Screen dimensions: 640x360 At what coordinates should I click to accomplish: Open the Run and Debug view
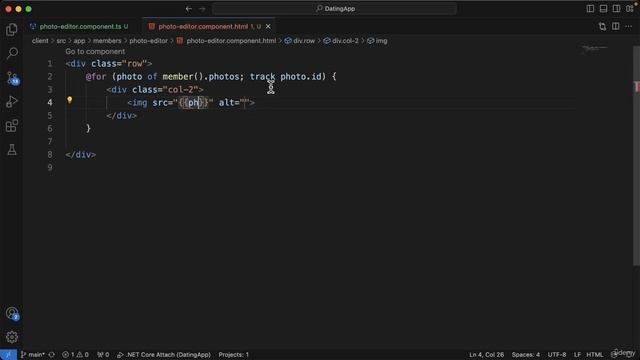[12, 102]
